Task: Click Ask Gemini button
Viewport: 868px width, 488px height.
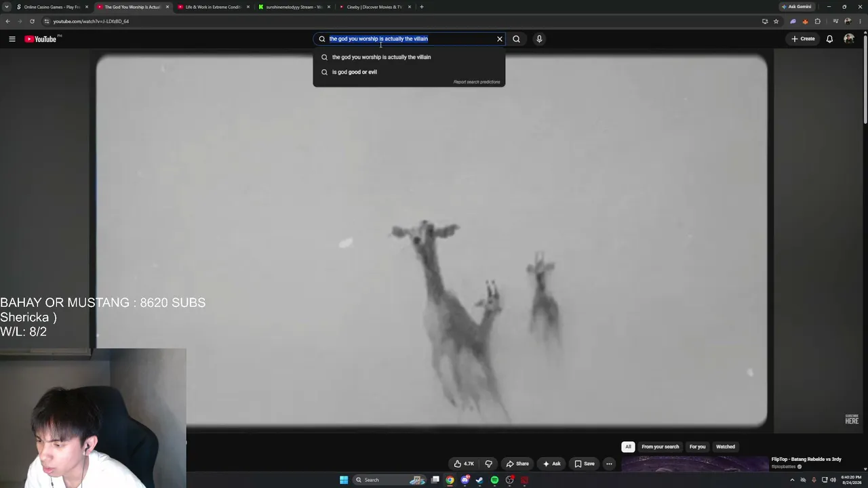Action: (x=797, y=7)
